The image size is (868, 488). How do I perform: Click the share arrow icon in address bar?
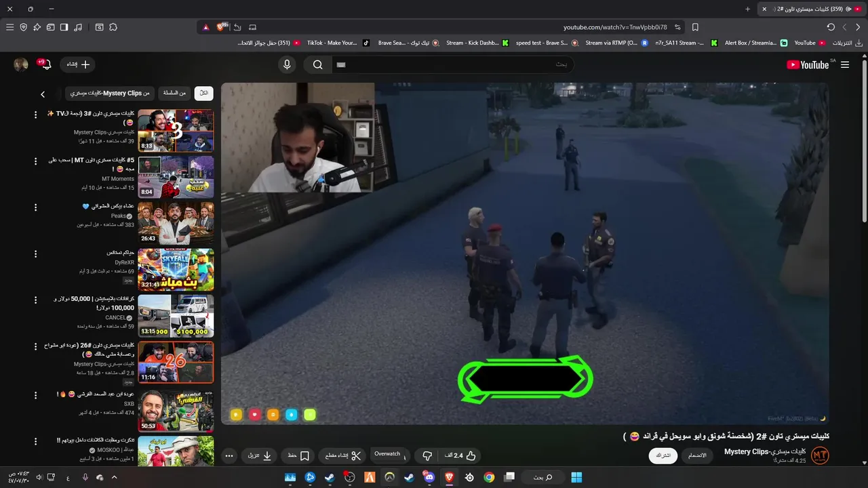(x=237, y=27)
